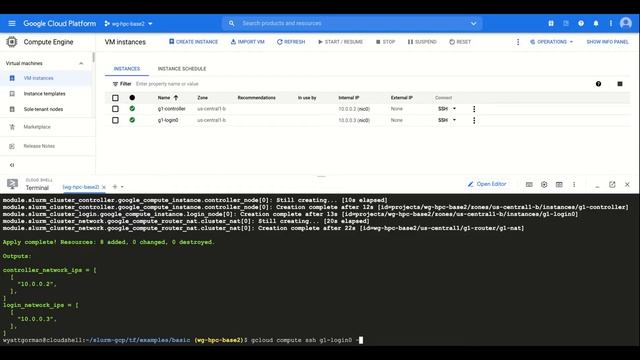Click SSH for g1-controller
Screen dimensions: 640x360
443,109
